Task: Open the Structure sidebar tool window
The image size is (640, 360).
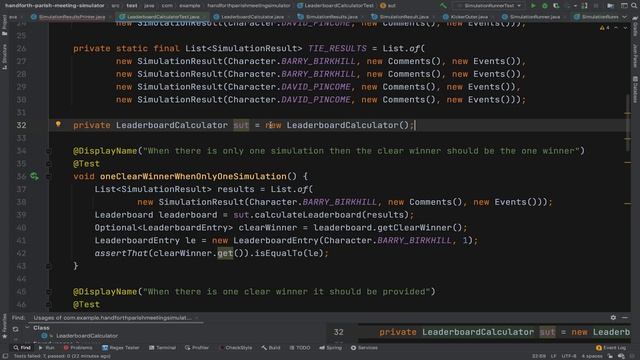Action: click(x=4, y=56)
